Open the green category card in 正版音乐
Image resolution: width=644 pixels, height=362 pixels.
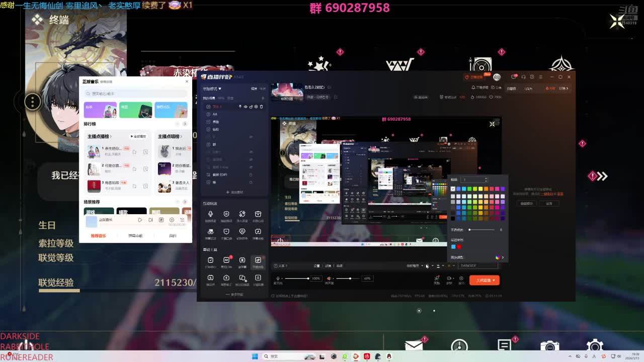(x=135, y=110)
